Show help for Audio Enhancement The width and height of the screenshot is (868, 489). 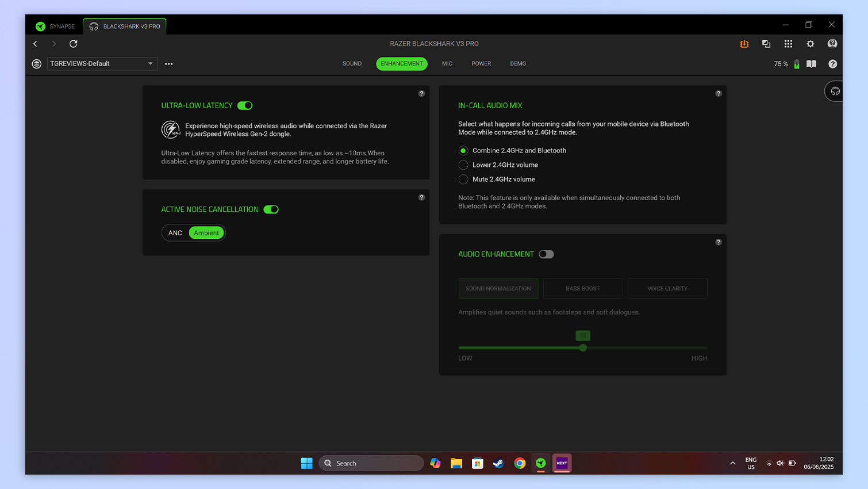(x=719, y=242)
